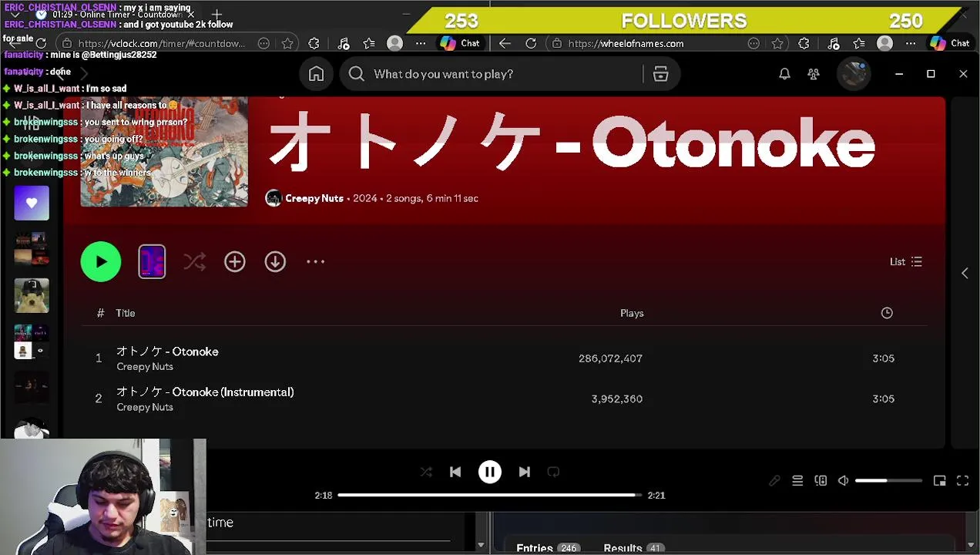Open the miniplayer icon
980x555 pixels.
click(939, 481)
